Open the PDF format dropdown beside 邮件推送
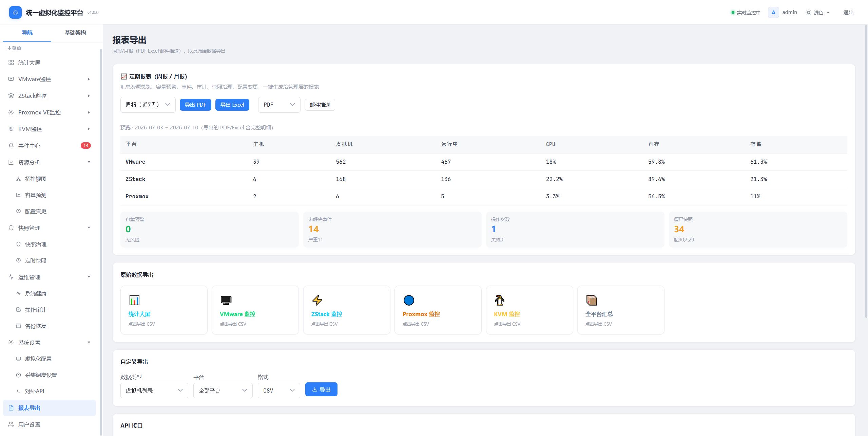Image resolution: width=868 pixels, height=436 pixels. pos(279,105)
